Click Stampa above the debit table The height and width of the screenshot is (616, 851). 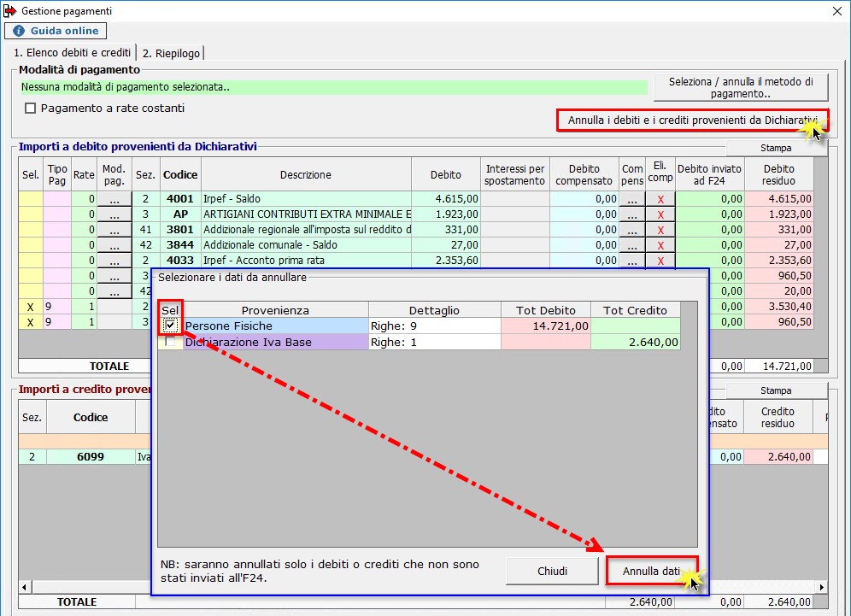[776, 148]
